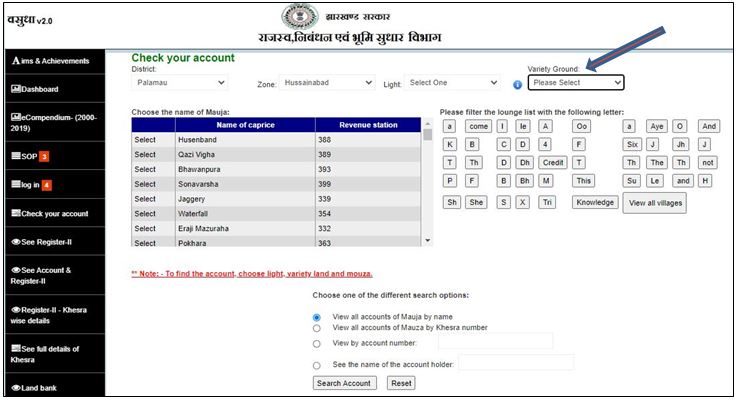Open the Zone dropdown showing Hussainabad
737x400 pixels.
click(327, 83)
